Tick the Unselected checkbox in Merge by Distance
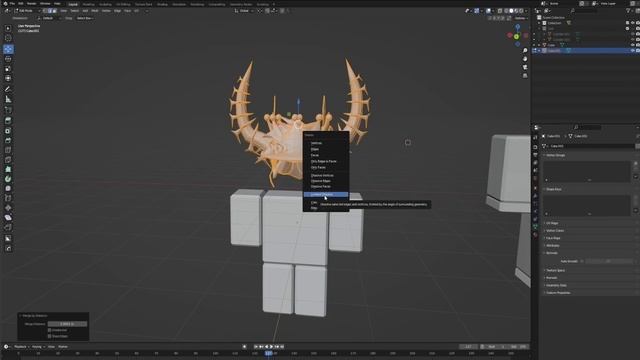 (49, 330)
